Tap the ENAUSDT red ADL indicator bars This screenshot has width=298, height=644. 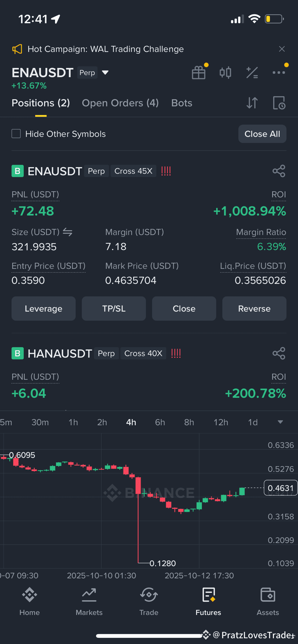[166, 171]
